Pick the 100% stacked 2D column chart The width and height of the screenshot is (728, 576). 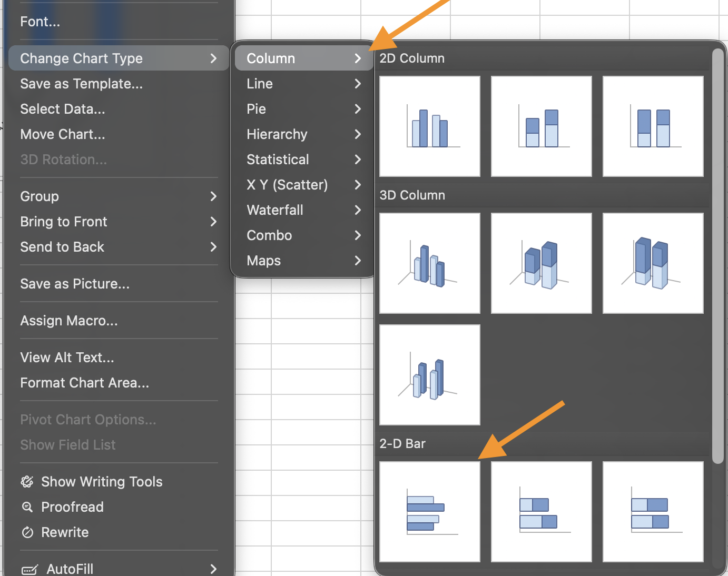pyautogui.click(x=653, y=126)
